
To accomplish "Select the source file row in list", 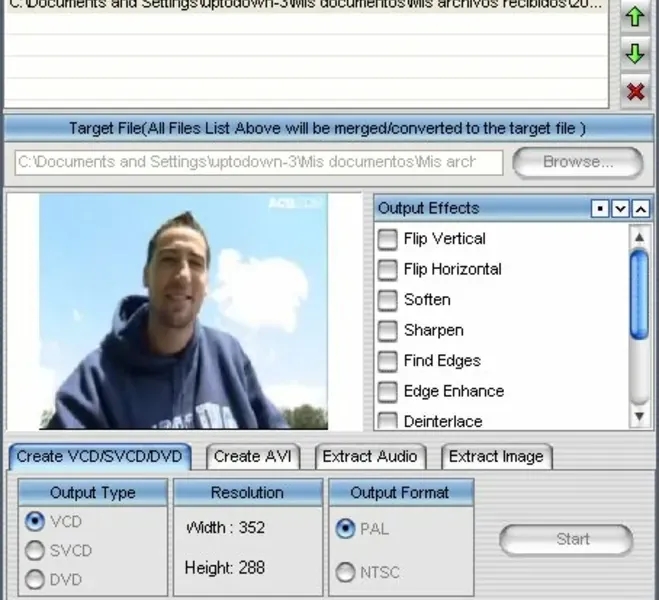I will (x=306, y=5).
